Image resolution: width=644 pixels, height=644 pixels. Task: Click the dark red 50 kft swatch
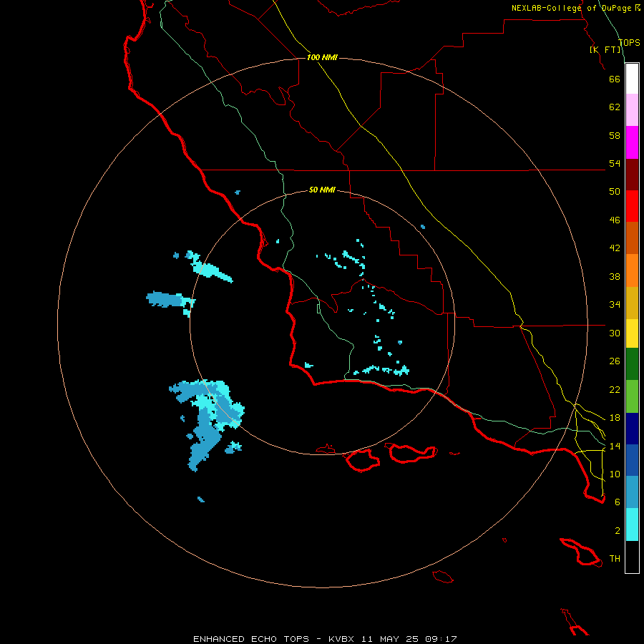click(x=632, y=175)
